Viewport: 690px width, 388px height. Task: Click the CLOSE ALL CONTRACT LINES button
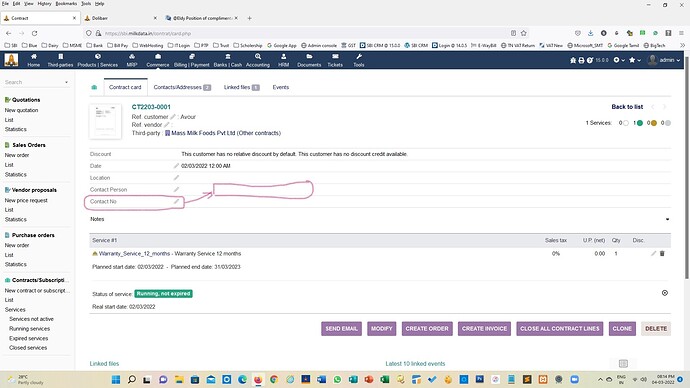[x=559, y=329]
